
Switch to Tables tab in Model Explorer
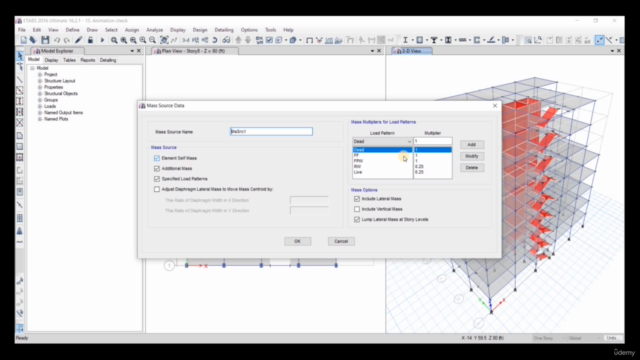[69, 60]
